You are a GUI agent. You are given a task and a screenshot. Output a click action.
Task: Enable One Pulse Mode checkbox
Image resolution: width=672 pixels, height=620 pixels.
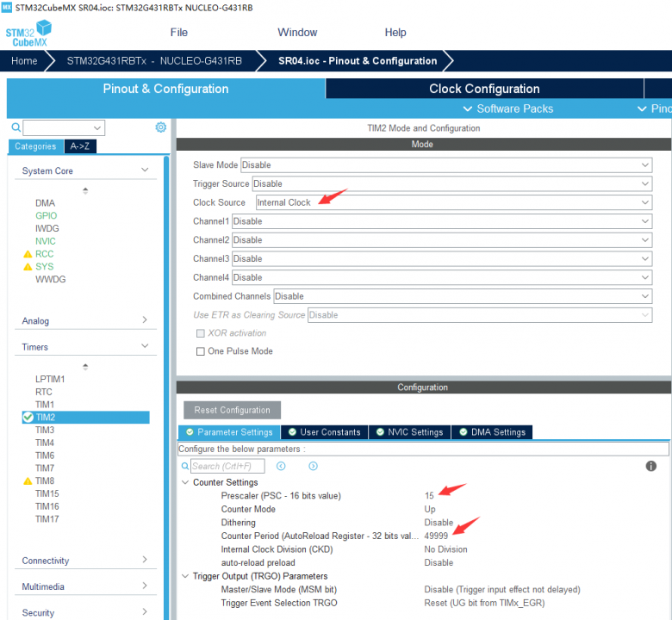click(200, 351)
